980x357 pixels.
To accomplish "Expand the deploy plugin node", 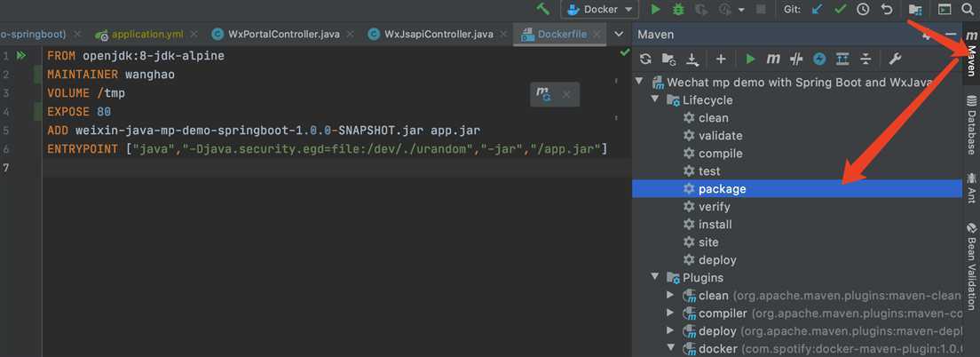I will [x=670, y=330].
